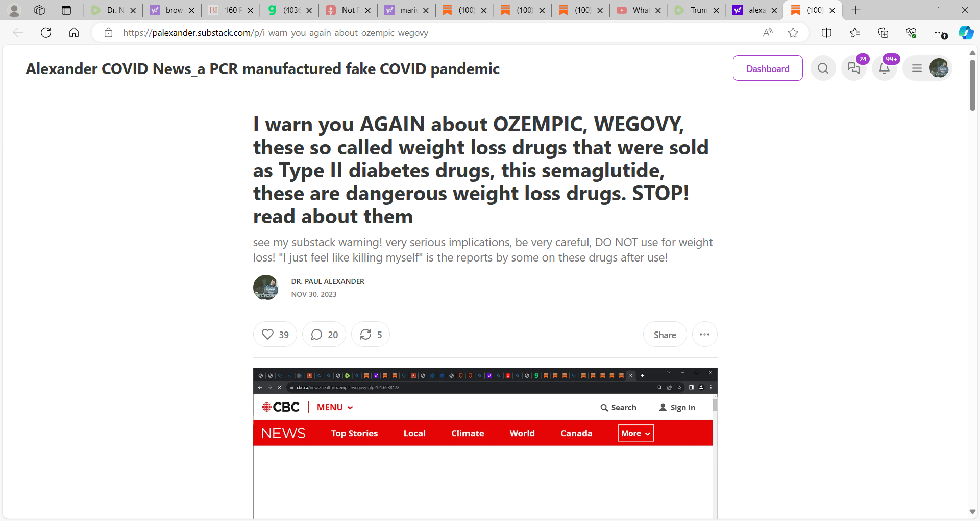This screenshot has width=980, height=521.
Task: Open the chat icon with 24 badge
Action: pyautogui.click(x=854, y=68)
